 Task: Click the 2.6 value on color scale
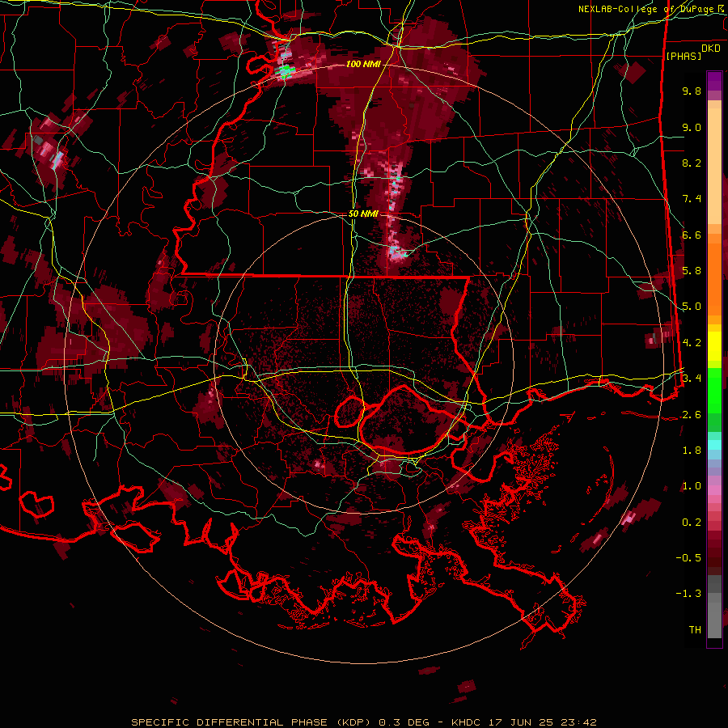point(692,415)
